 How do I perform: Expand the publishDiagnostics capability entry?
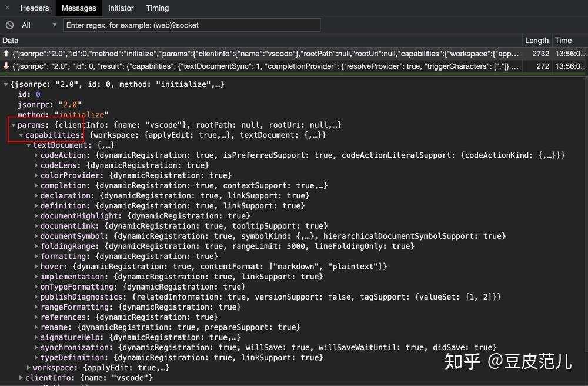coord(36,297)
